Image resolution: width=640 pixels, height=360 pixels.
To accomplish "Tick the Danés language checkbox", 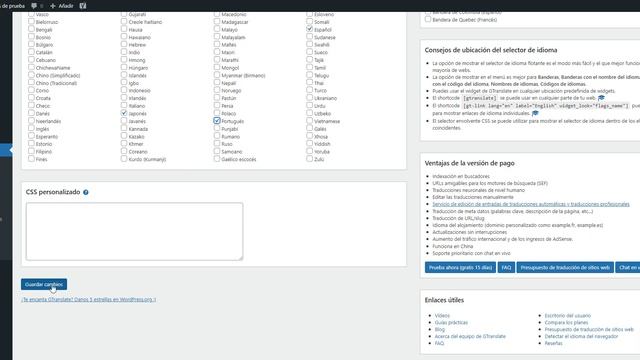I will [x=31, y=113].
